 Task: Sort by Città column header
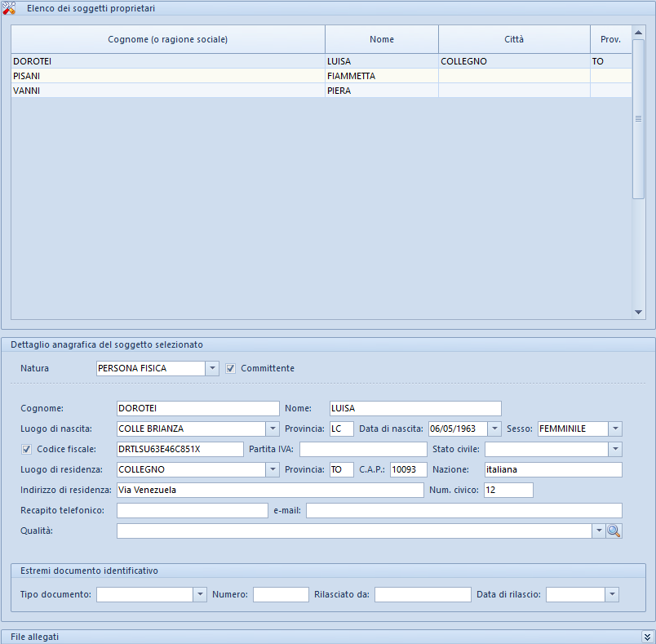coord(514,39)
